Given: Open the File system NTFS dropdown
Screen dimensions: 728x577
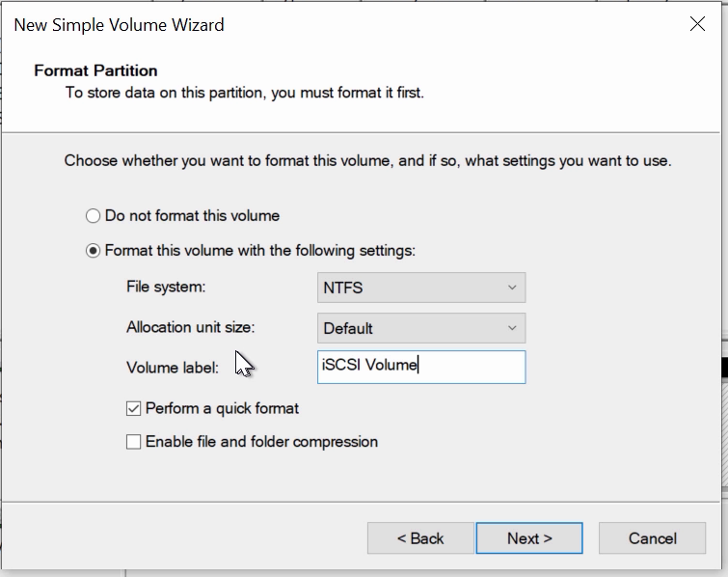Looking at the screenshot, I should click(x=421, y=288).
